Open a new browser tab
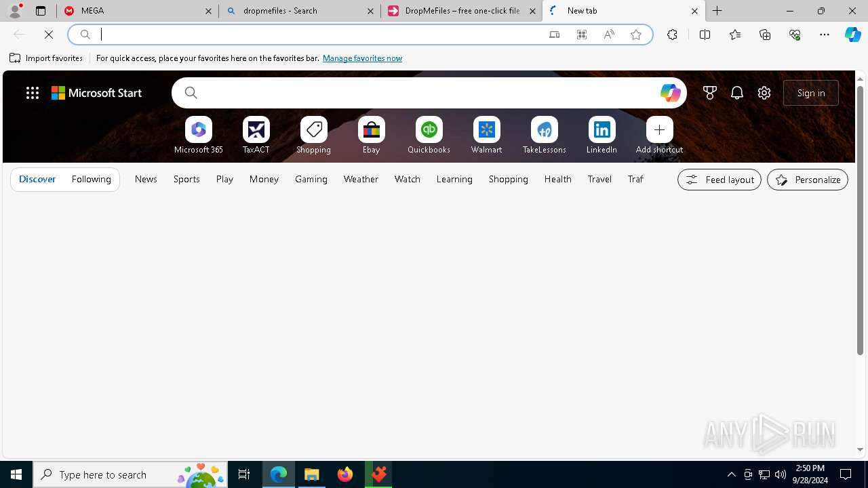Viewport: 868px width, 488px height. [x=717, y=11]
